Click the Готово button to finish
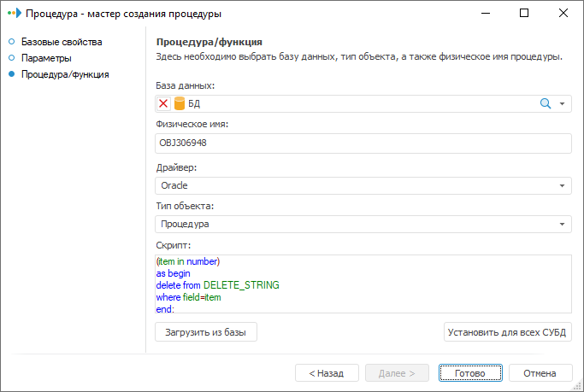Viewport: 584px width, 392px height. pyautogui.click(x=469, y=373)
